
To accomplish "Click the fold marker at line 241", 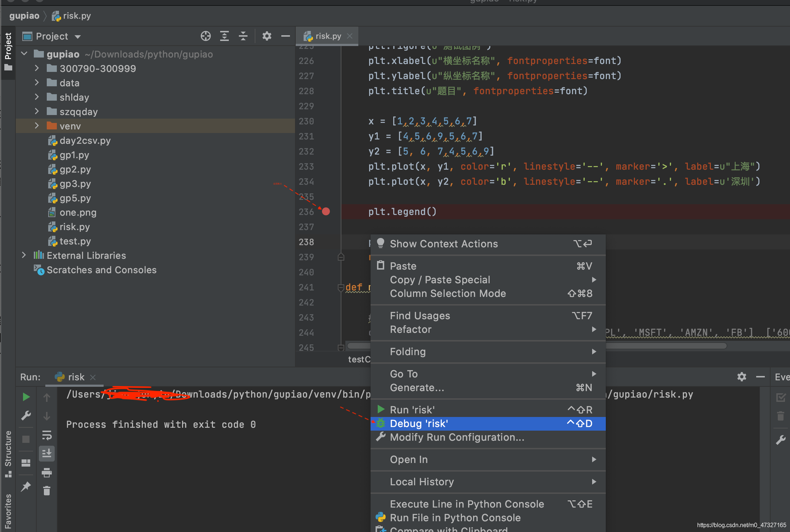I will (341, 288).
